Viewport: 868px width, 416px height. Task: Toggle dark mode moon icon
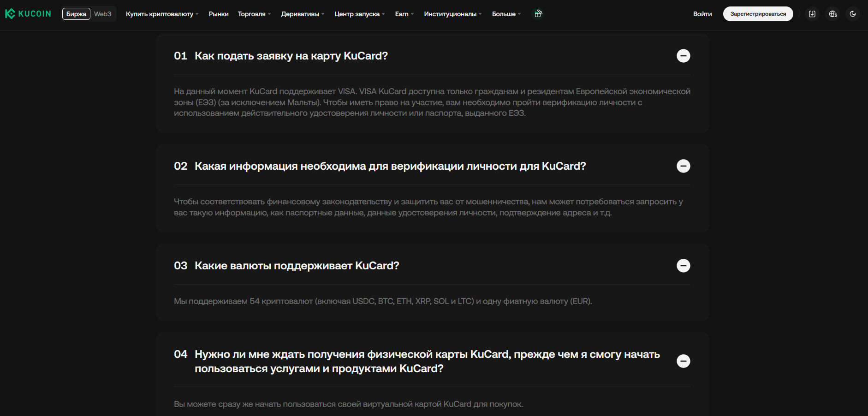(853, 14)
